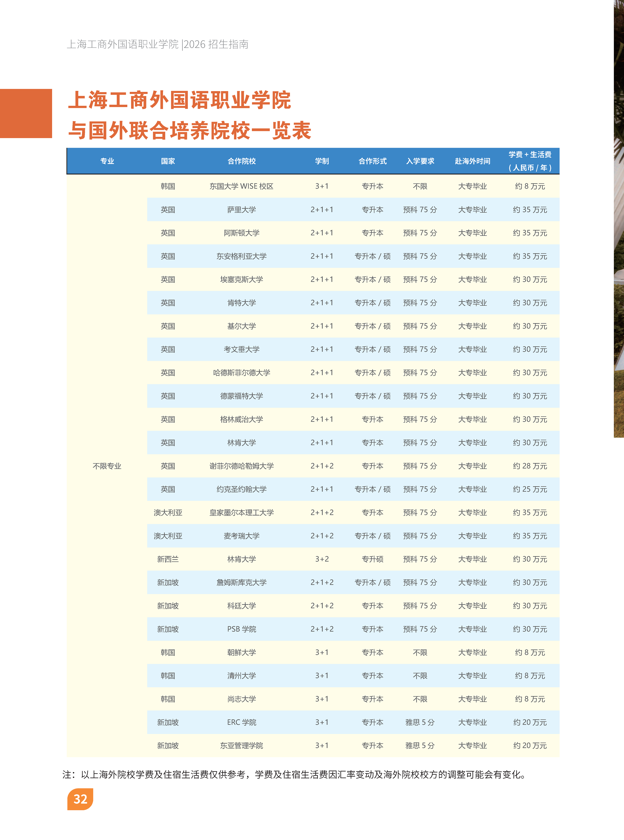
Task: Click the 专业 column header
Action: pos(107,161)
